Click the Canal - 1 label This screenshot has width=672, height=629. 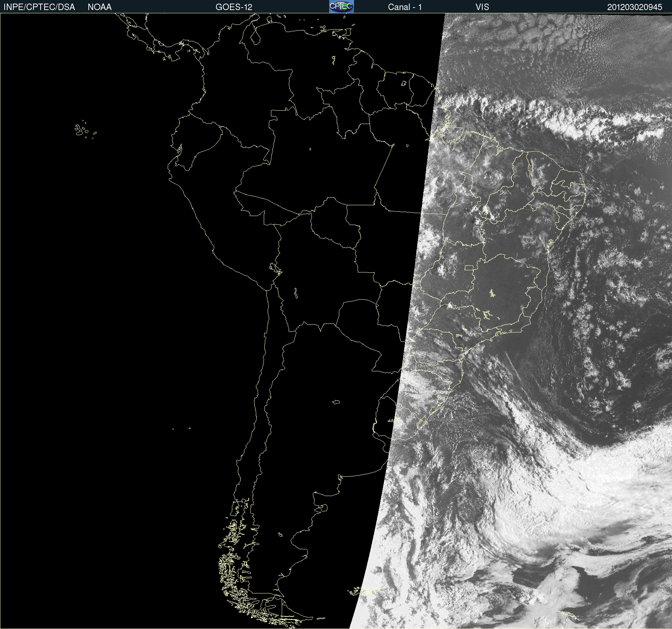tap(405, 7)
